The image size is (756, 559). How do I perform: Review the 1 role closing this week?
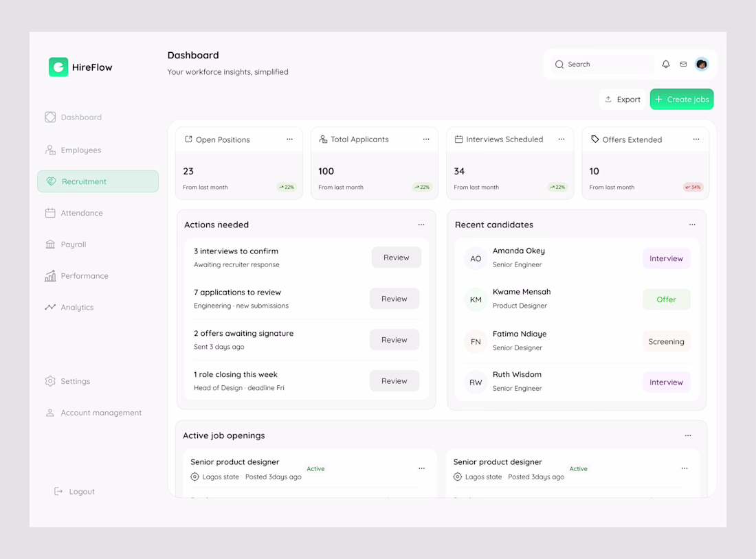[x=394, y=380]
